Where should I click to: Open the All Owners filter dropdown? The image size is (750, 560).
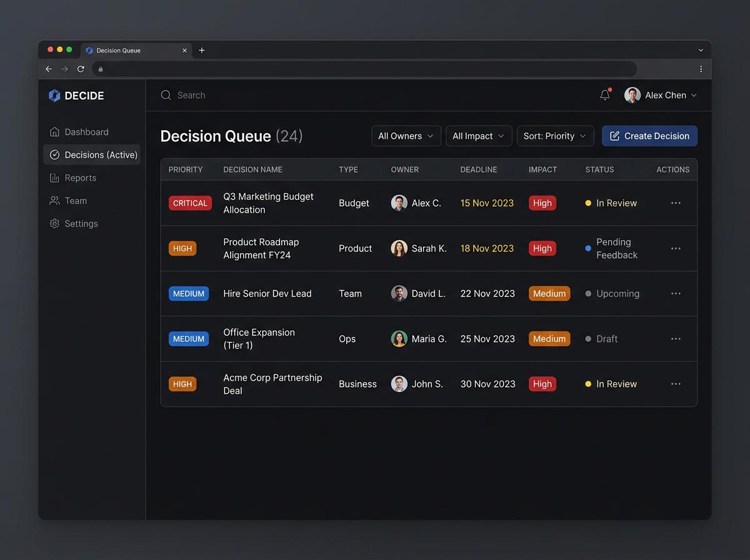click(x=406, y=136)
